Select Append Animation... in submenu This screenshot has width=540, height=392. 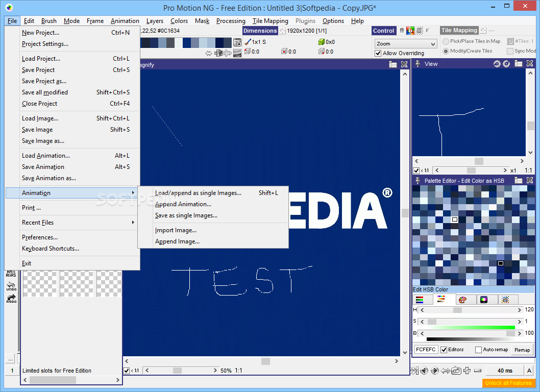tap(183, 204)
